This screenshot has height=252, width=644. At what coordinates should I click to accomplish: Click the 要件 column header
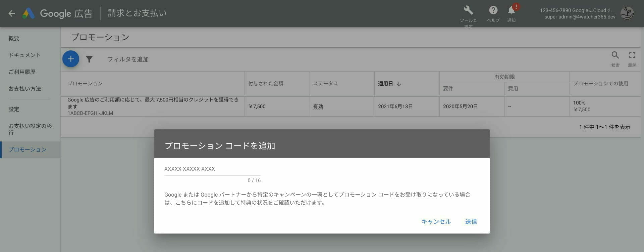(448, 89)
